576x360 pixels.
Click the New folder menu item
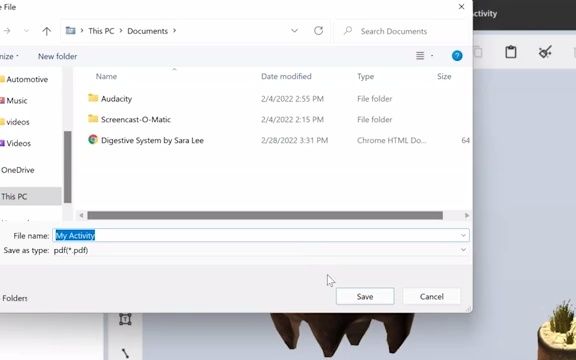[57, 57]
